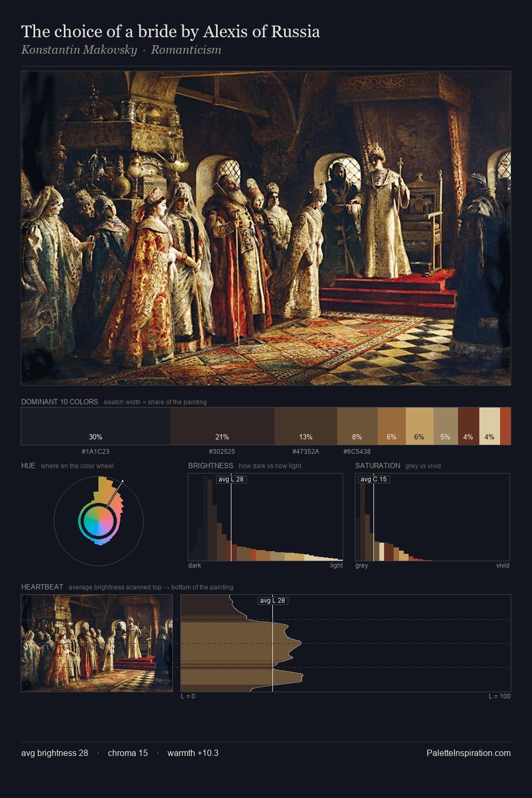This screenshot has height=798, width=532.
Task: Choose the 13% brown swatch
Action: [306, 426]
